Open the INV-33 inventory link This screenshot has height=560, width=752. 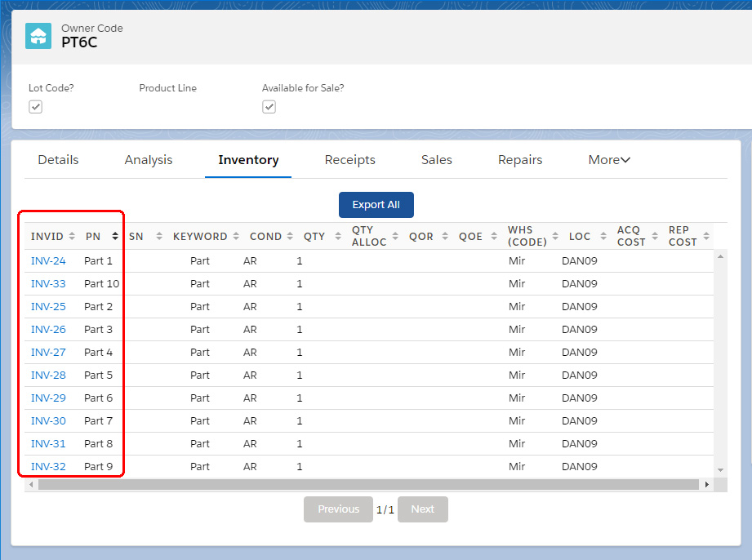pyautogui.click(x=48, y=284)
